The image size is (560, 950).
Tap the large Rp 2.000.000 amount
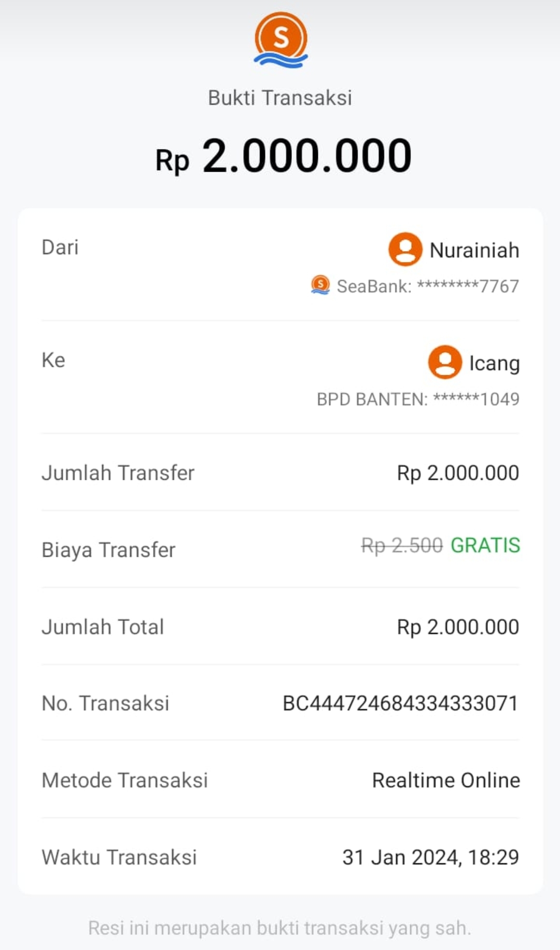[x=283, y=156]
